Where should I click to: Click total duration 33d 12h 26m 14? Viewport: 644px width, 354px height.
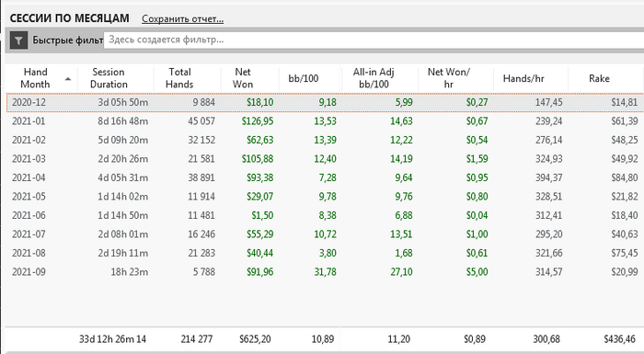pyautogui.click(x=112, y=339)
